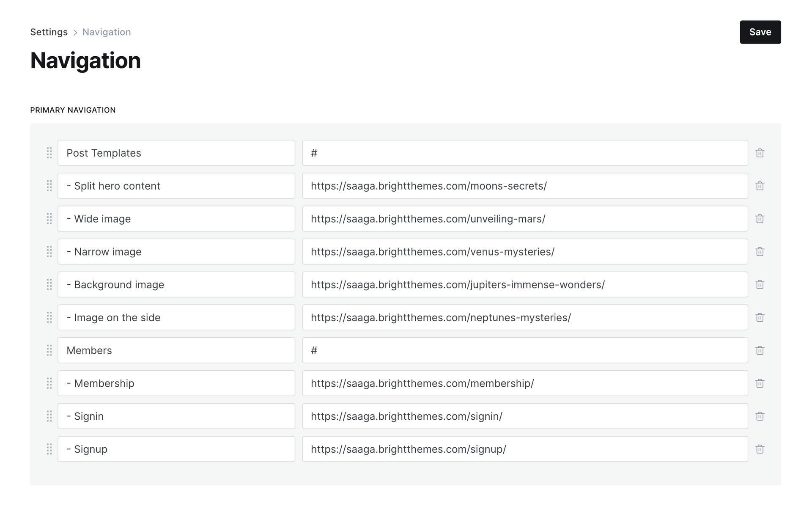812x512 pixels.
Task: Select the drag handle for Signin
Action: 49,416
